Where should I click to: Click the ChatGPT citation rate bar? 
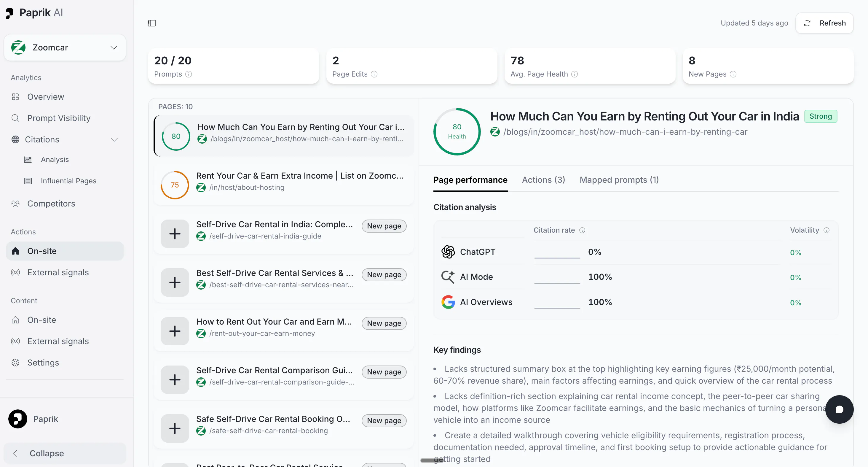[557, 258]
